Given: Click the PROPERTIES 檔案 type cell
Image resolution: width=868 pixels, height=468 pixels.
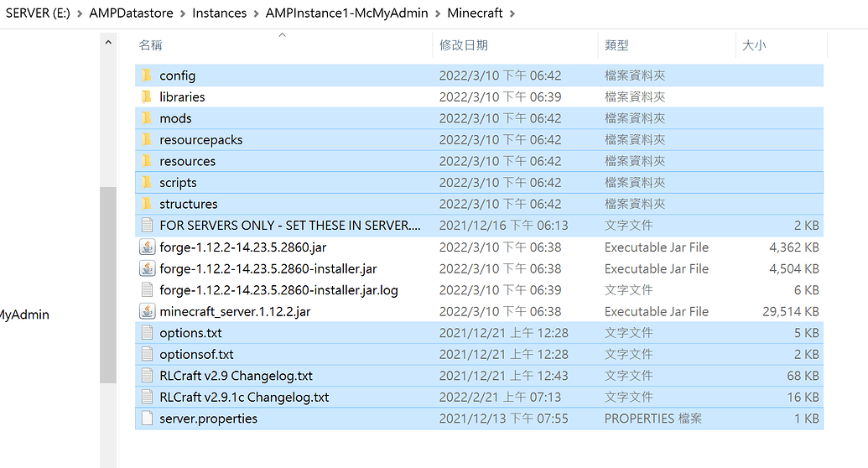Looking at the screenshot, I should [652, 419].
